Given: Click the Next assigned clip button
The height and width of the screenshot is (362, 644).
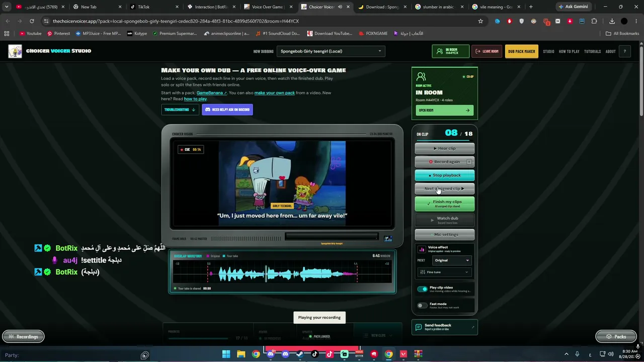Looking at the screenshot, I should pyautogui.click(x=445, y=189).
